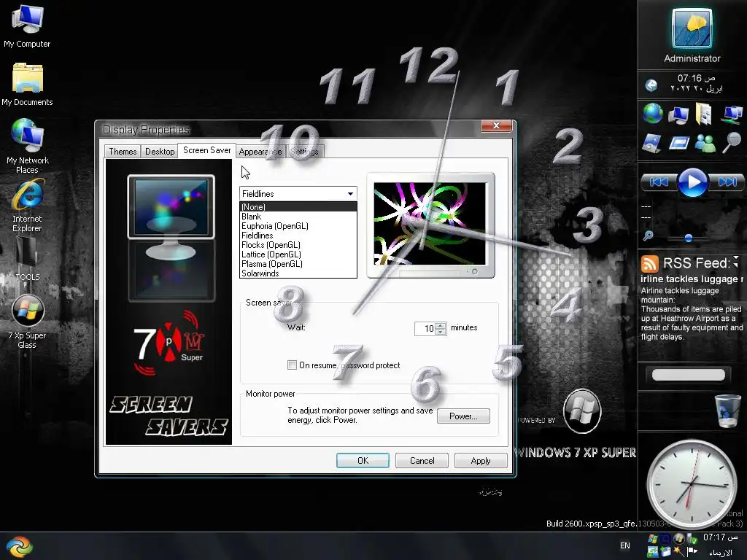Switch to the Settings tab
The width and height of the screenshot is (747, 560).
point(305,152)
